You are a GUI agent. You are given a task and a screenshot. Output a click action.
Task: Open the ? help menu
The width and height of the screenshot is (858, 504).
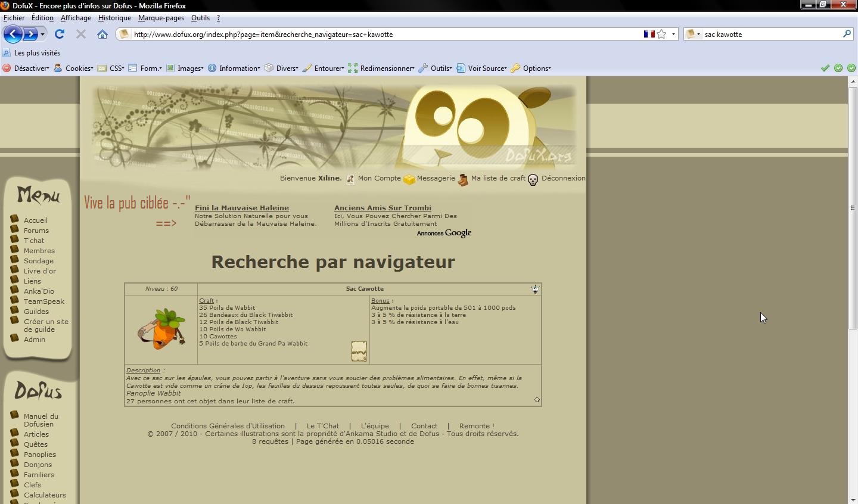[218, 18]
